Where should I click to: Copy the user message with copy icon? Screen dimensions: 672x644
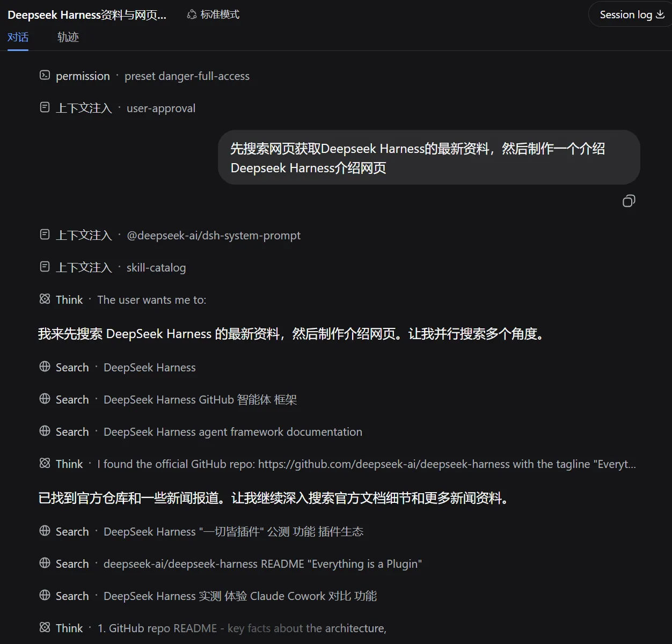pyautogui.click(x=629, y=201)
